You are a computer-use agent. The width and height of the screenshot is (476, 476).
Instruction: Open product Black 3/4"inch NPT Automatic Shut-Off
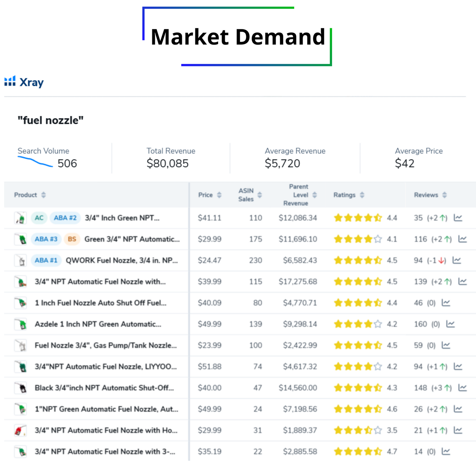pyautogui.click(x=104, y=388)
